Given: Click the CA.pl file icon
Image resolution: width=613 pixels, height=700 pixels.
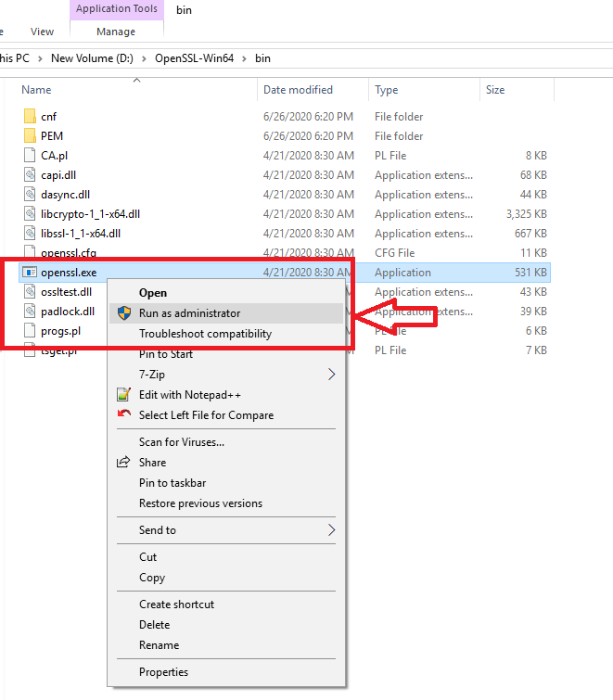Looking at the screenshot, I should [x=30, y=155].
